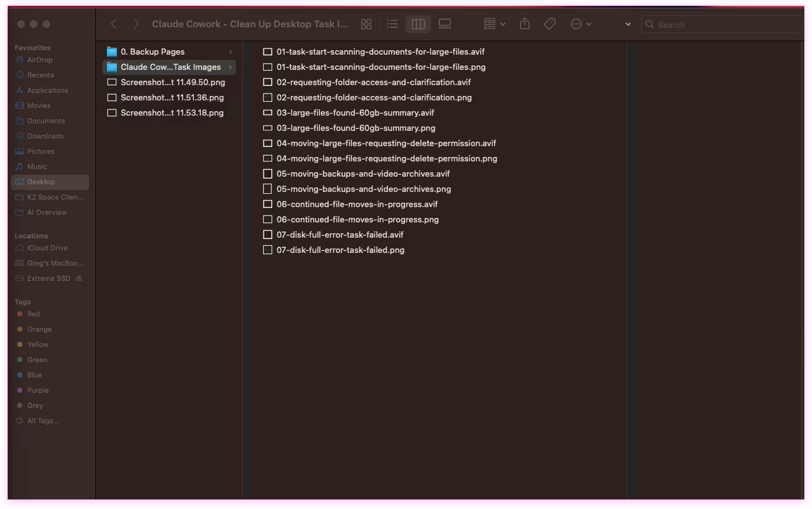Expand the 0. Backup Pages folder
The height and width of the screenshot is (509, 812).
(230, 52)
